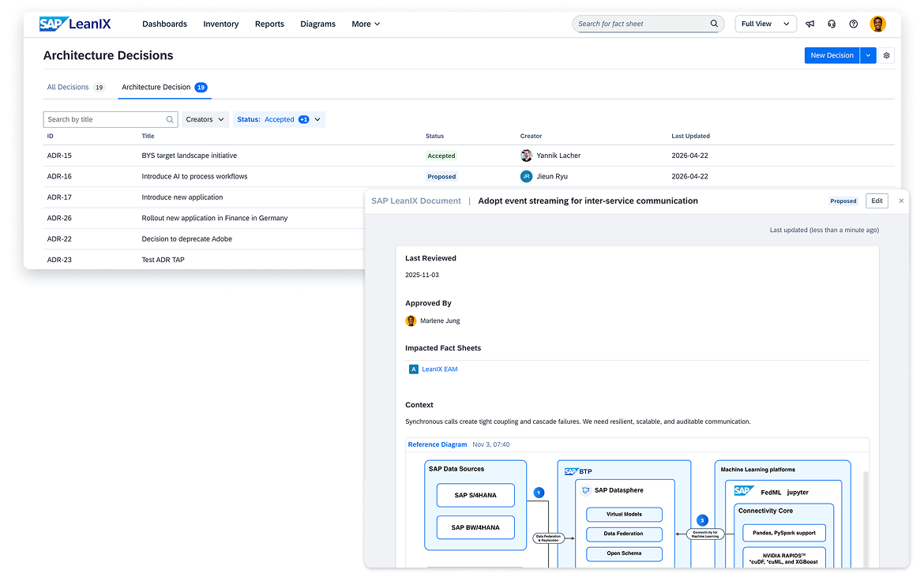Click the Edit button in document

[877, 201]
